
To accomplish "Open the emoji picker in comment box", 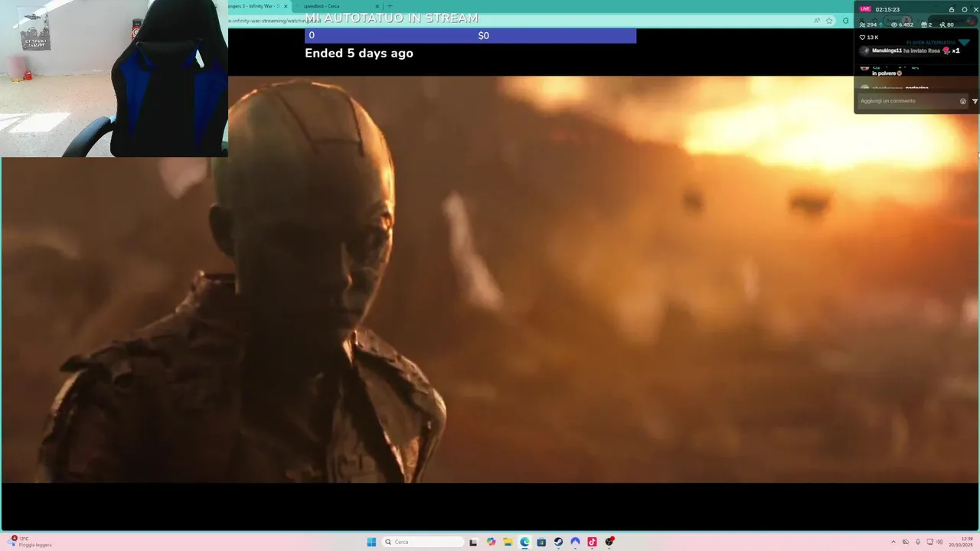I will point(963,101).
